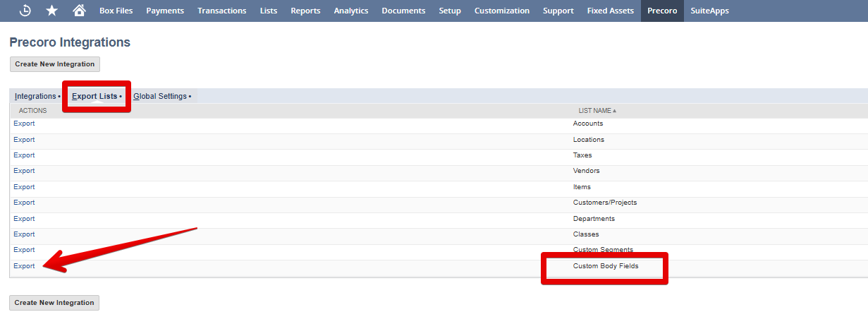Click Export link for Custom Body Fields
The width and height of the screenshot is (868, 324).
coord(24,266)
